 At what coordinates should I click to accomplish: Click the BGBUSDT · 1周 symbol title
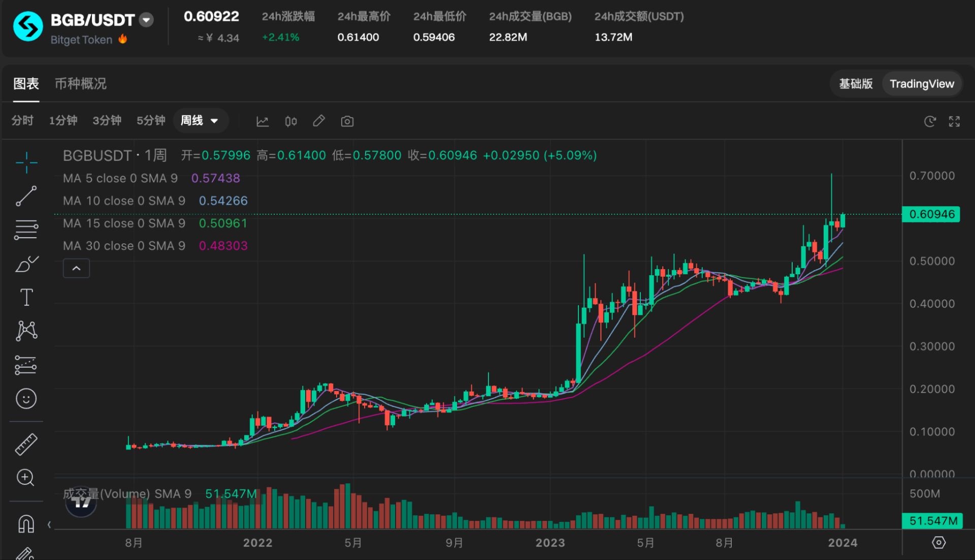(x=115, y=155)
